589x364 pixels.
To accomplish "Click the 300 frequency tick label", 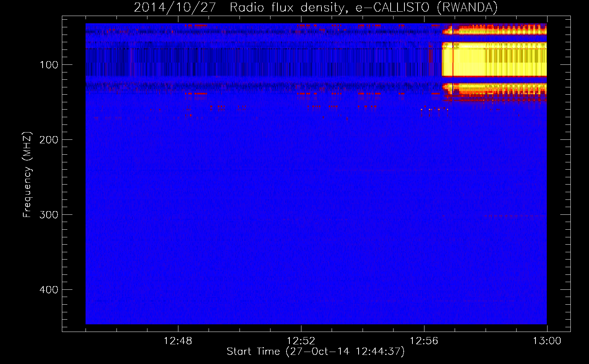I will [49, 215].
